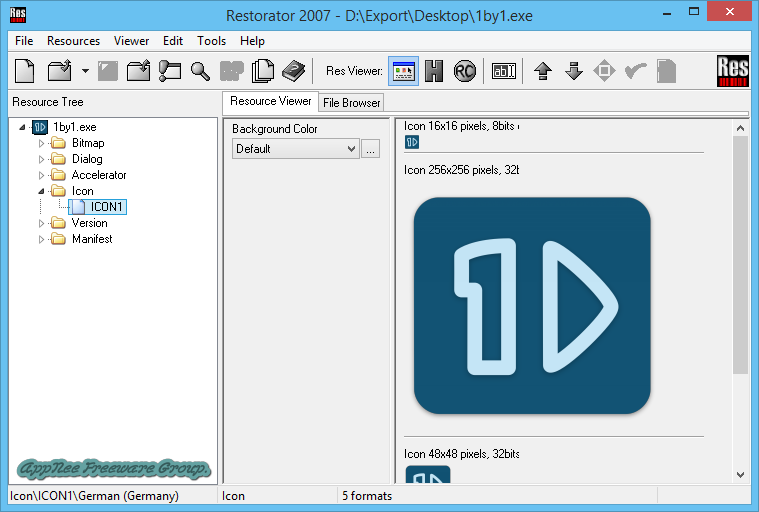Open the Tools menu
Viewport: 759px width, 512px height.
click(212, 41)
